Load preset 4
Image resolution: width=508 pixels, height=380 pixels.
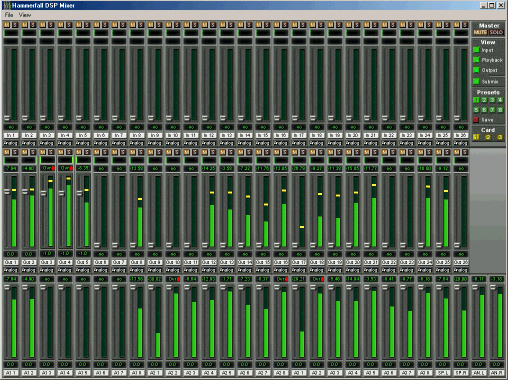500,100
